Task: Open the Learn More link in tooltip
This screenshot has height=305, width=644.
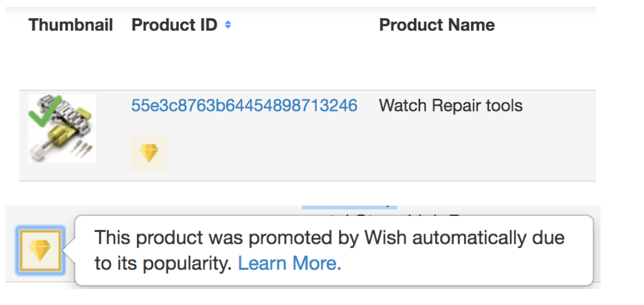Action: coord(289,263)
